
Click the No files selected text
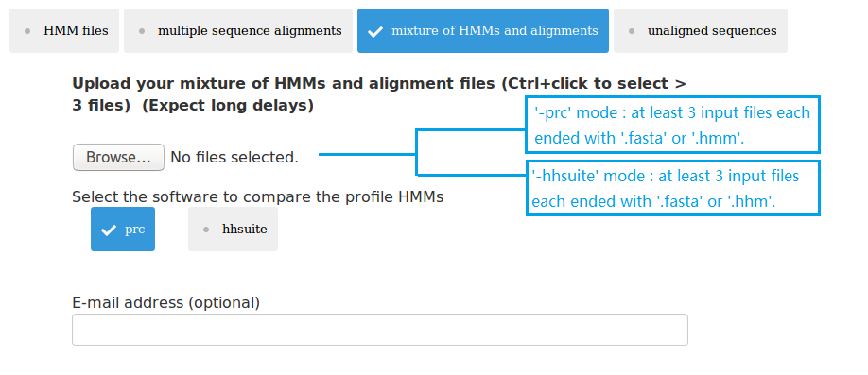pyautogui.click(x=234, y=158)
